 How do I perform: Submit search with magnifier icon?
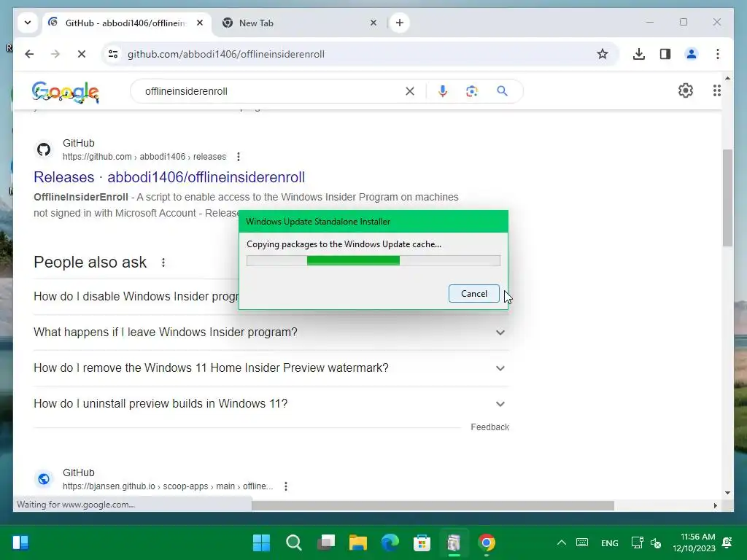502,91
